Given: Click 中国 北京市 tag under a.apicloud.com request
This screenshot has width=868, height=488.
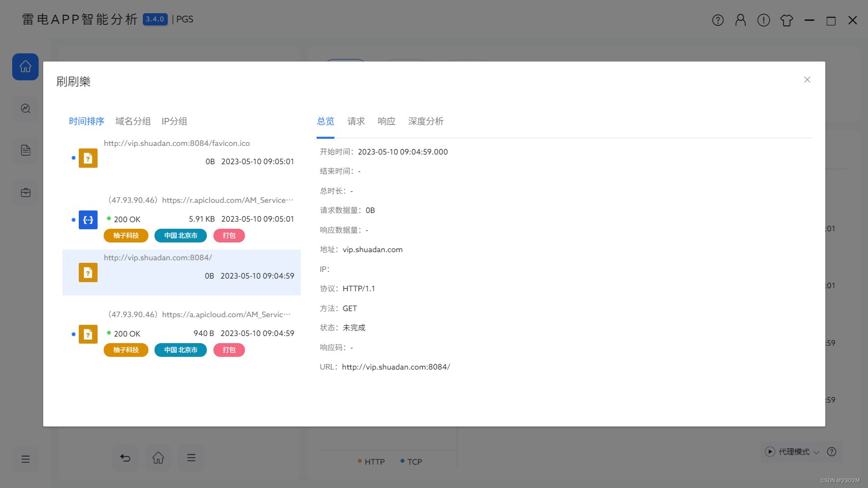Looking at the screenshot, I should pyautogui.click(x=180, y=350).
